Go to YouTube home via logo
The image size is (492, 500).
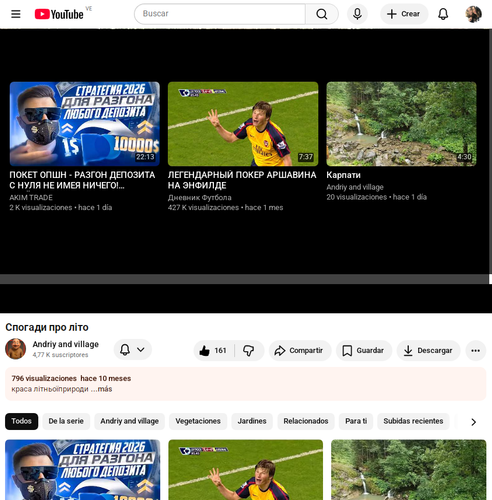coord(59,14)
